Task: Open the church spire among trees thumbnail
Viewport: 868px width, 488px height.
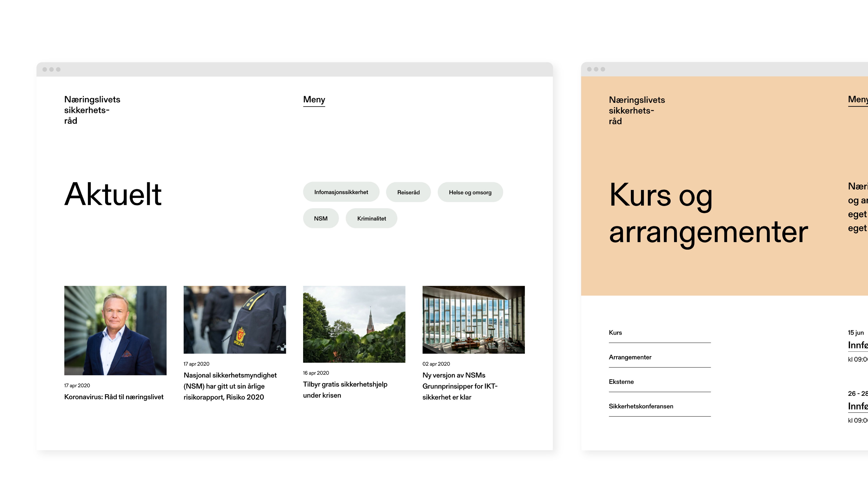Action: [354, 324]
